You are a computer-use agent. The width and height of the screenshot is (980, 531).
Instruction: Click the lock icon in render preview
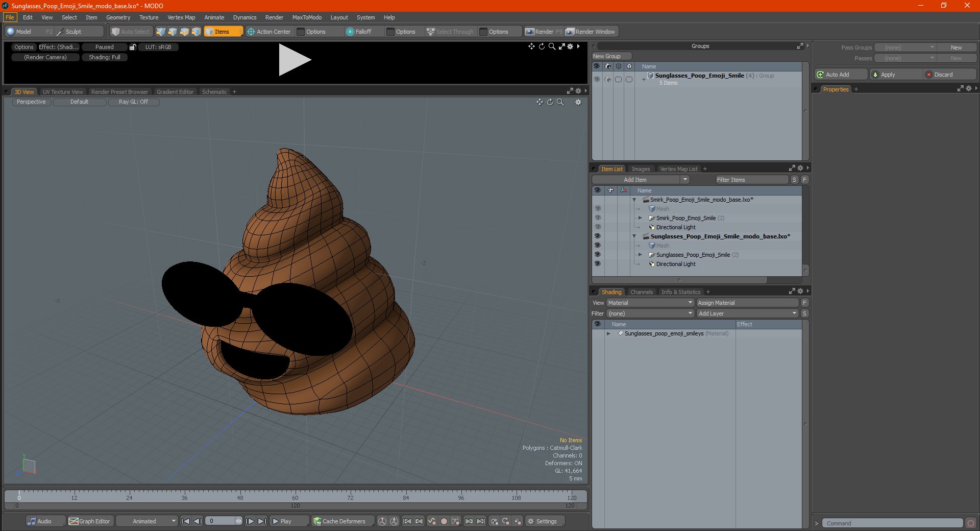pyautogui.click(x=133, y=47)
